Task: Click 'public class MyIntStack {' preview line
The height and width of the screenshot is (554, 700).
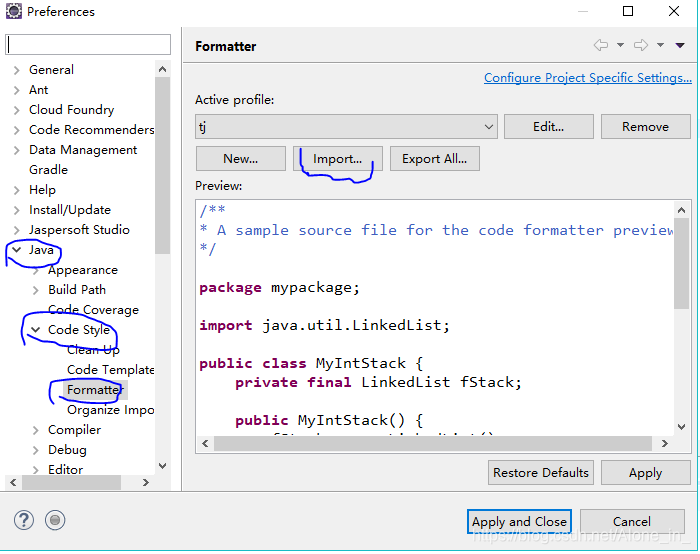Action: coord(311,363)
